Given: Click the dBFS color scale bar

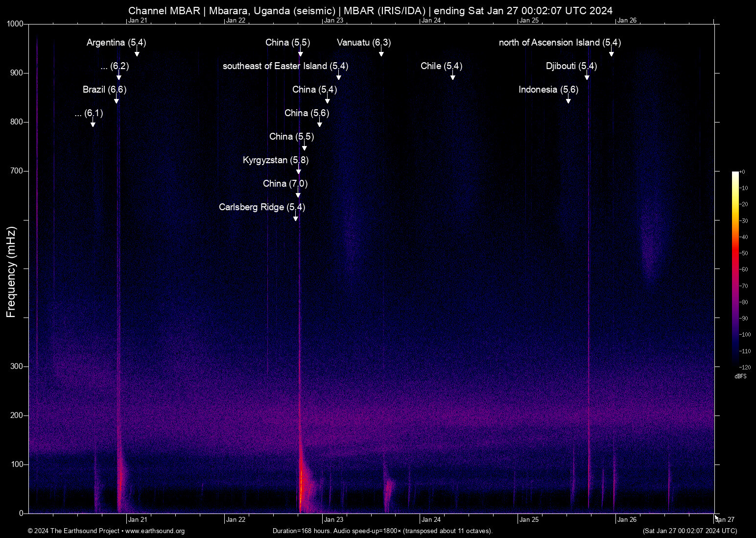Looking at the screenshot, I should (735, 269).
